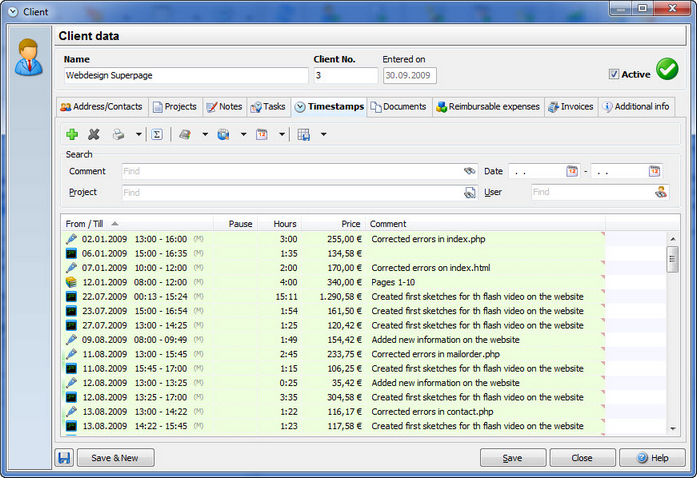This screenshot has height=478, width=697.
Task: Click the User search field
Action: [x=600, y=192]
